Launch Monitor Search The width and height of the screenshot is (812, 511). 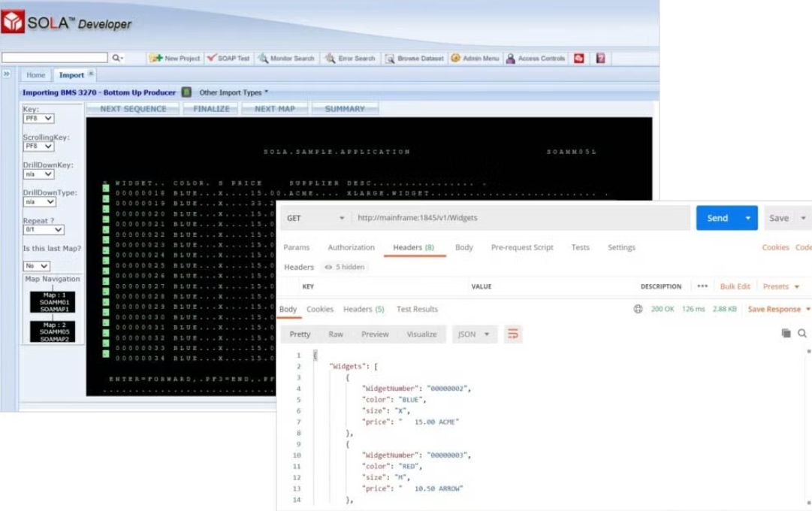[287, 58]
